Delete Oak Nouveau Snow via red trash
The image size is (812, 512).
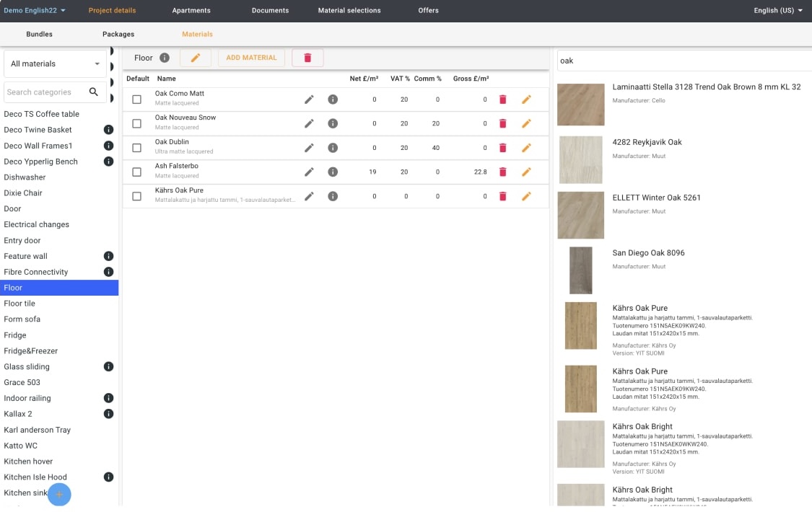[x=502, y=123]
